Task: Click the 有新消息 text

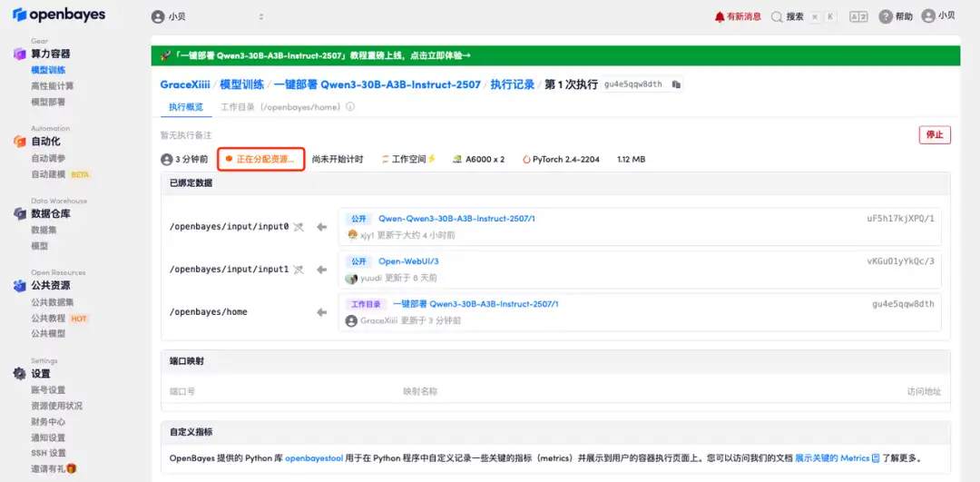Action: coord(744,17)
